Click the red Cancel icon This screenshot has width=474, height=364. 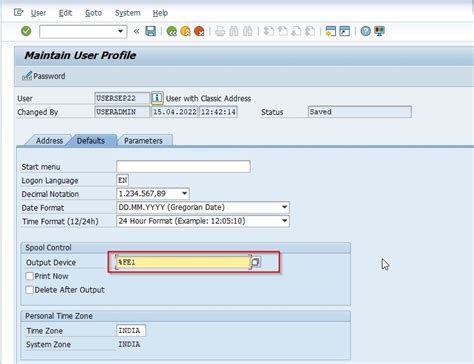coord(199,31)
